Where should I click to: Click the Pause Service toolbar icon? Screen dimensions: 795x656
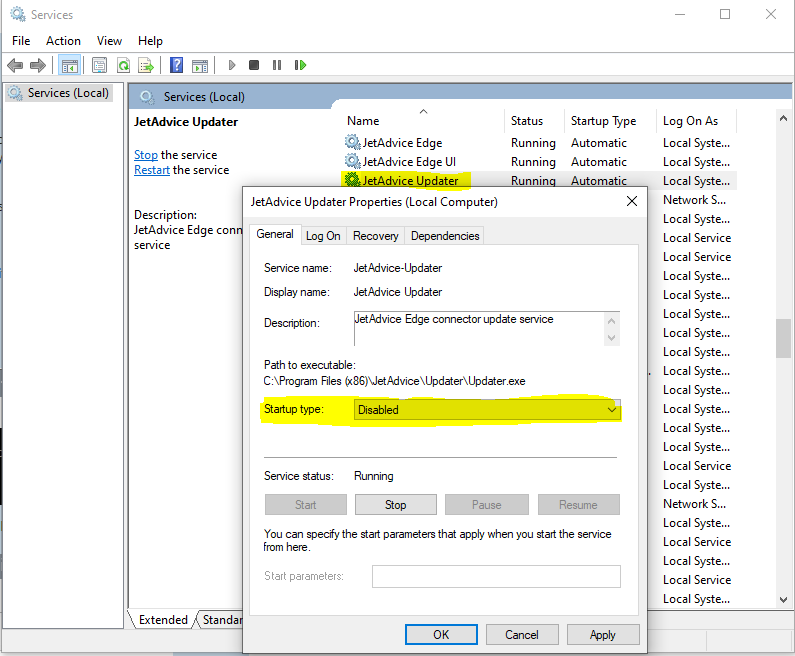(277, 65)
